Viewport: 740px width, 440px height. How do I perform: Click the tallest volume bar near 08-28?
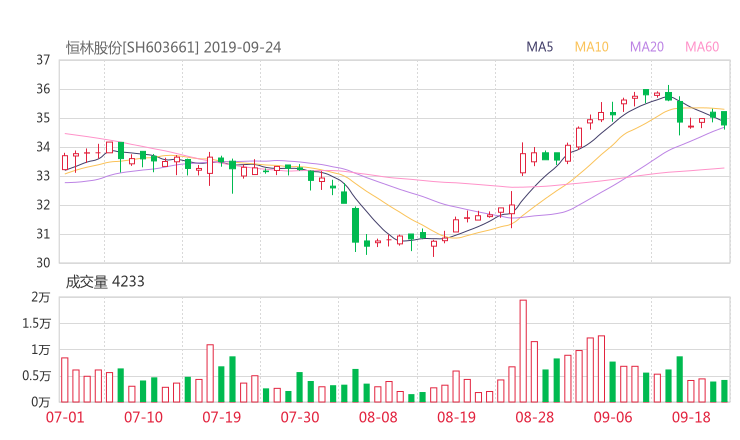[523, 351]
